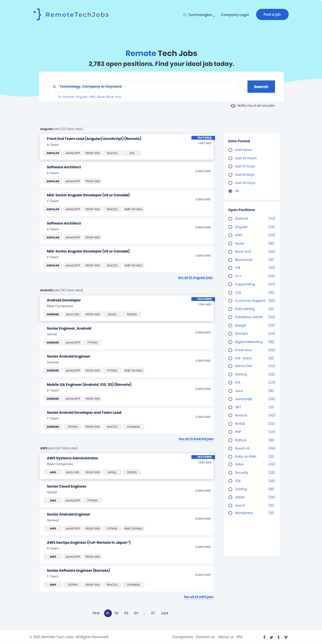Screen dimensions: 322x644
Task: Select the Blockchain open positions radio
Action: [x=230, y=260]
